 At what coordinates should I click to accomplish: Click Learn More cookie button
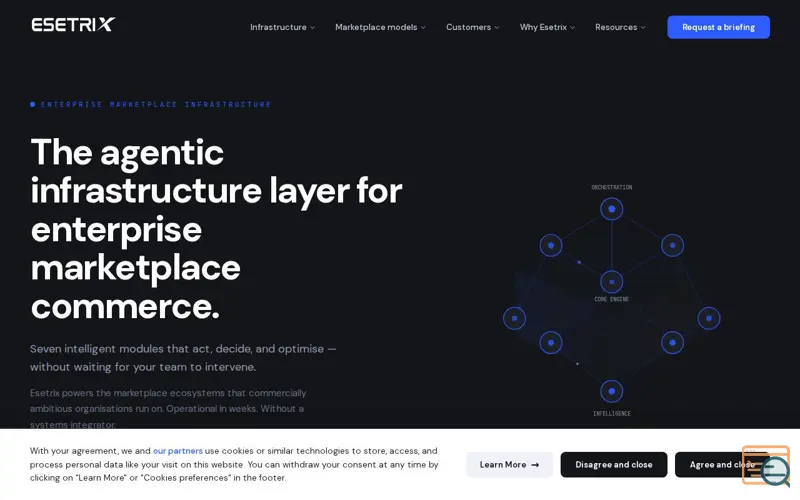click(509, 464)
